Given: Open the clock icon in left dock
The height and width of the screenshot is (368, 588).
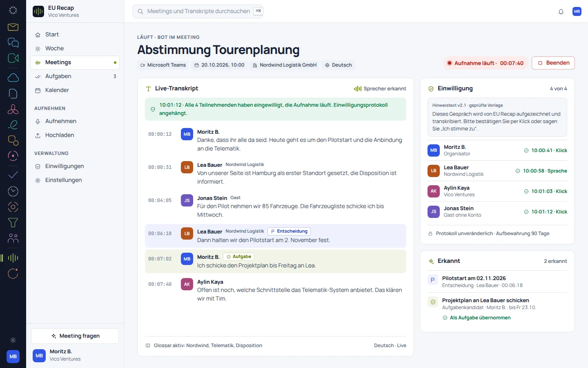Looking at the screenshot, I should click(13, 191).
